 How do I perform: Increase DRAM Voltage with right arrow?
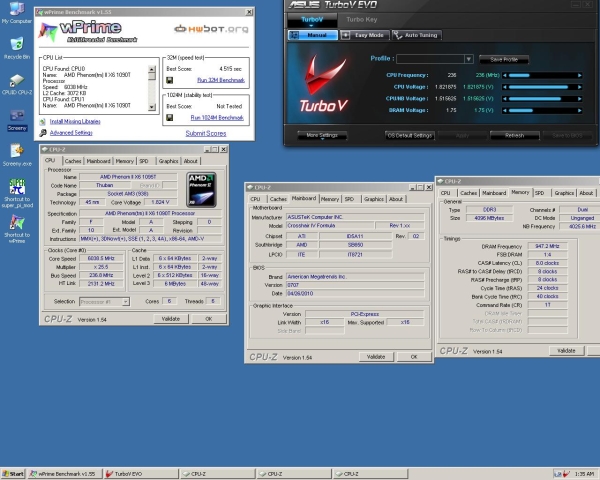pyautogui.click(x=580, y=111)
